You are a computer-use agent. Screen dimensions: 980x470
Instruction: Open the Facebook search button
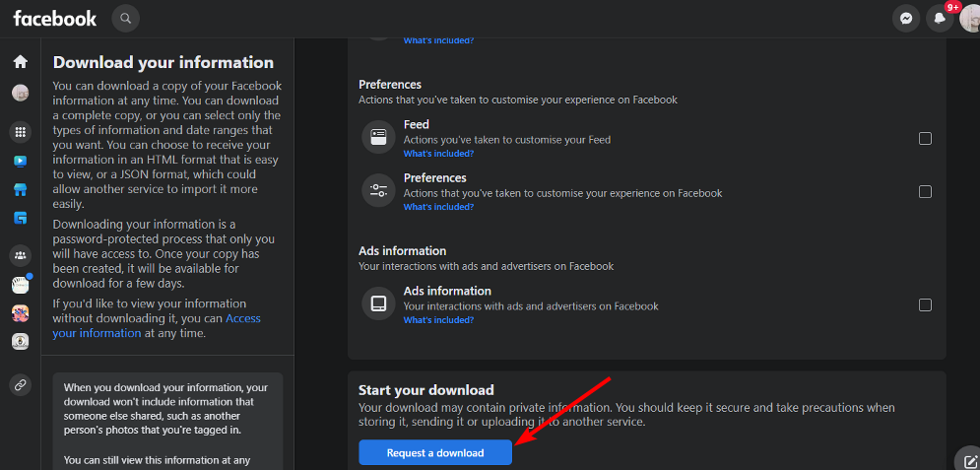click(x=126, y=18)
